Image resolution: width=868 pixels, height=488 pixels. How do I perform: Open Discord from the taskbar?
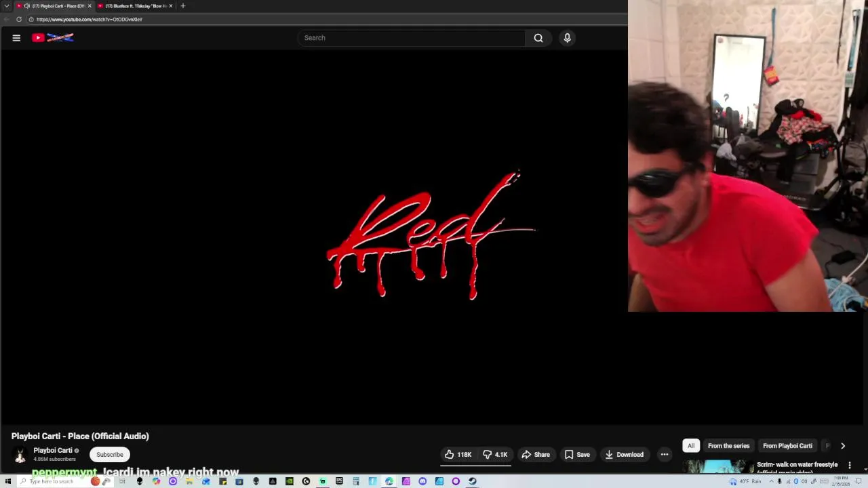[x=422, y=481]
